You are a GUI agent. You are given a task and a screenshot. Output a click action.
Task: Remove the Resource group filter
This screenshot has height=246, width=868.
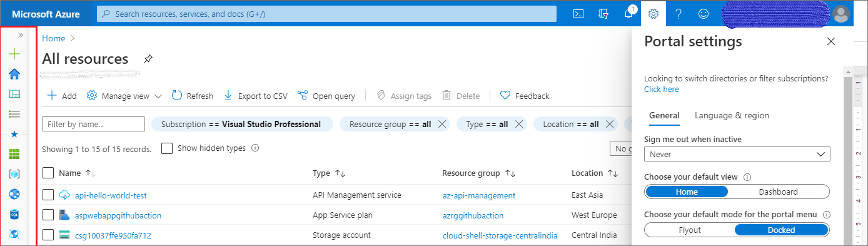click(x=442, y=124)
